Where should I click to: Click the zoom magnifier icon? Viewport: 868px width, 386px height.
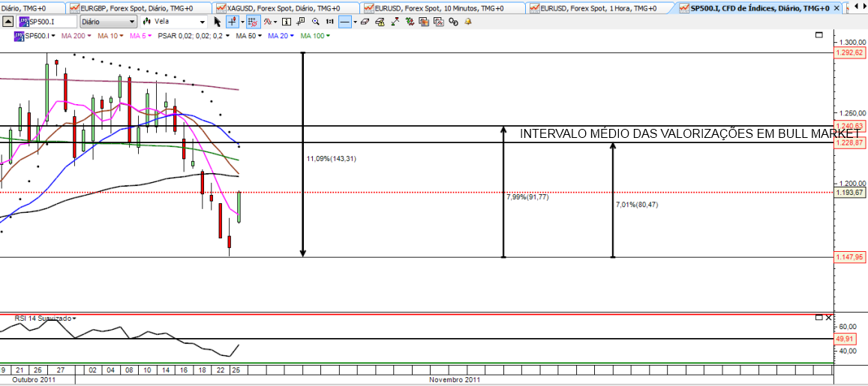click(315, 22)
